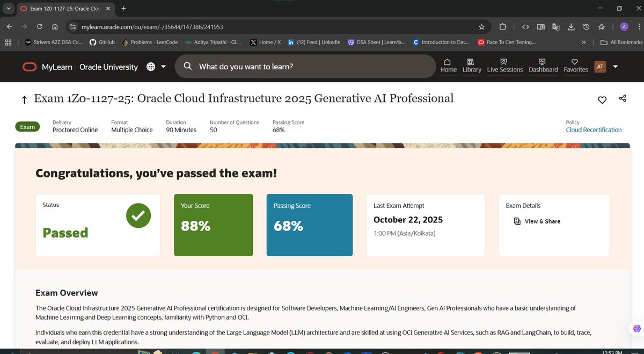Open the tab search dropdown arrow
This screenshot has width=644, height=354.
[9, 9]
